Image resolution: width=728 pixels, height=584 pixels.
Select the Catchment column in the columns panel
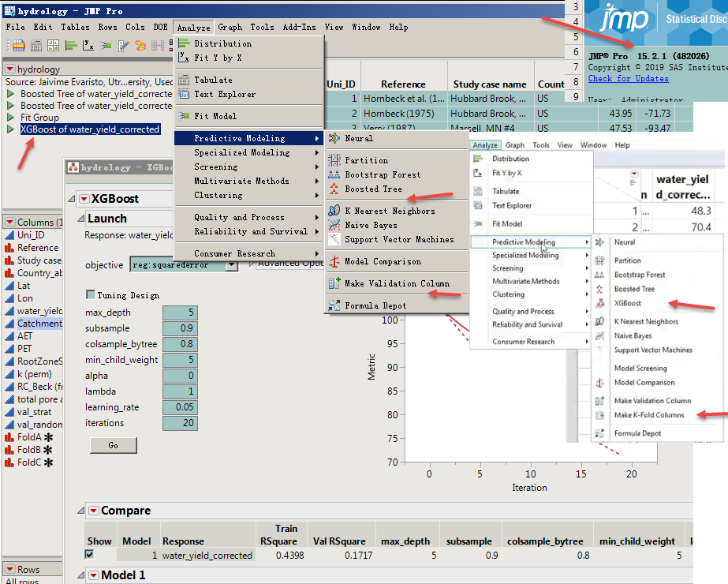point(38,322)
